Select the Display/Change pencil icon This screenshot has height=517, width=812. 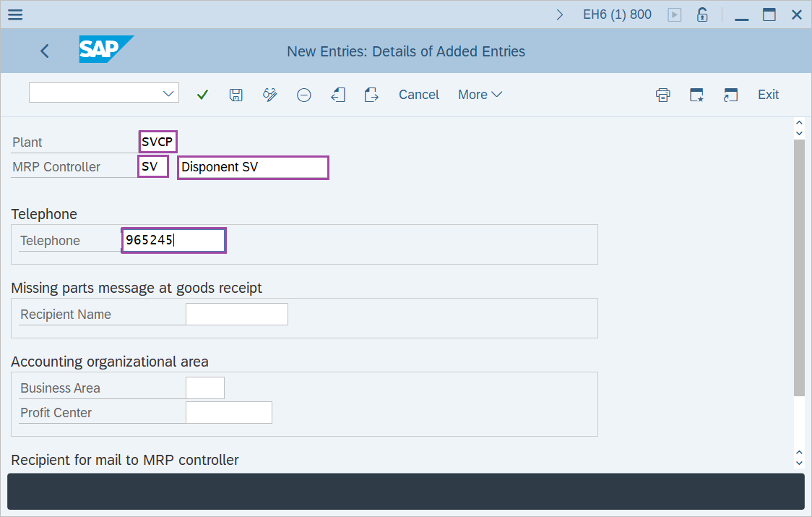click(269, 94)
